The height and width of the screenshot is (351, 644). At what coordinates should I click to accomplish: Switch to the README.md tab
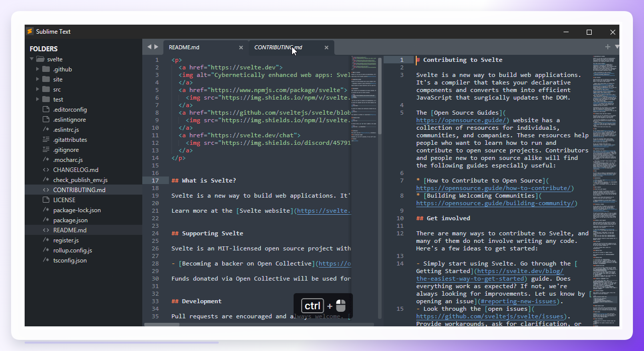(x=184, y=47)
